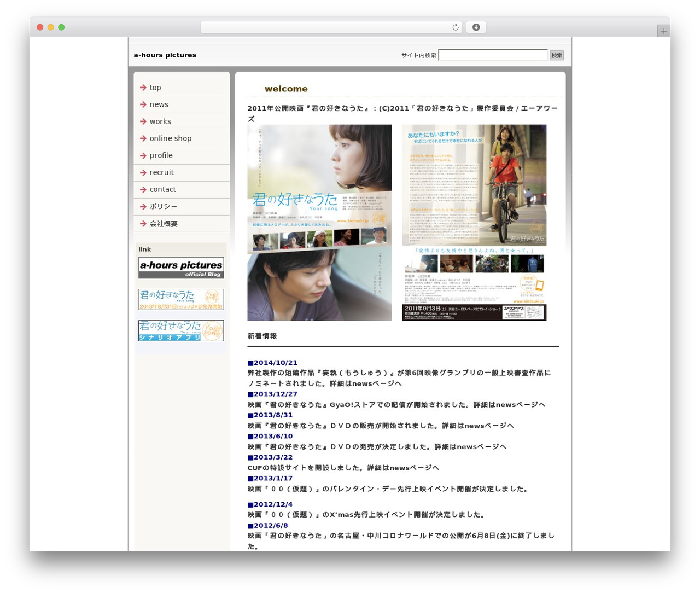Open the left 君の好きなうた movie poster
This screenshot has width=700, height=593.
click(x=319, y=223)
